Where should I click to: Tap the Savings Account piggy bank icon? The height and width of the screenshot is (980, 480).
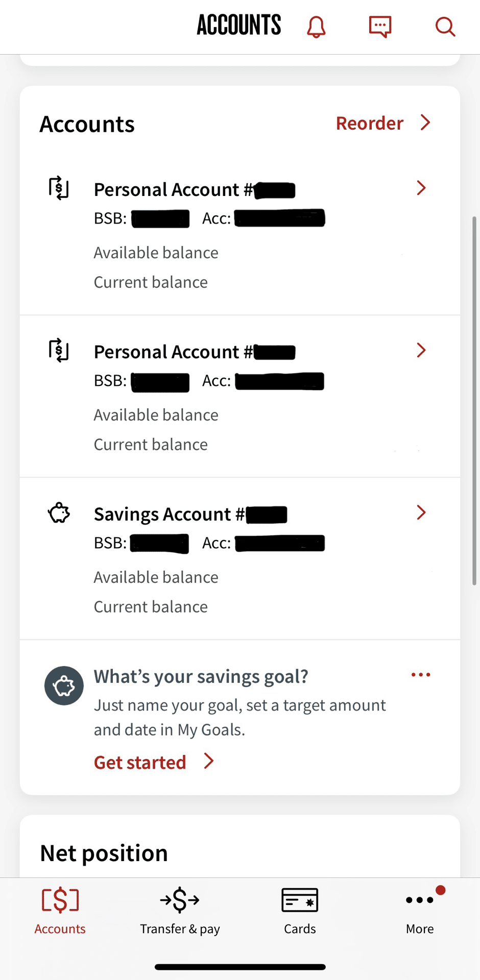tap(59, 513)
